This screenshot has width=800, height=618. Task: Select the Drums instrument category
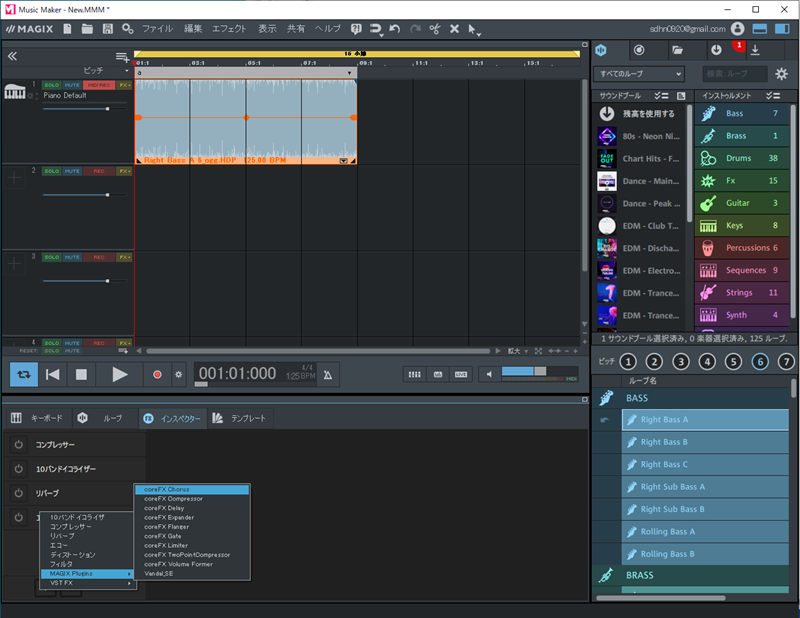tap(742, 158)
